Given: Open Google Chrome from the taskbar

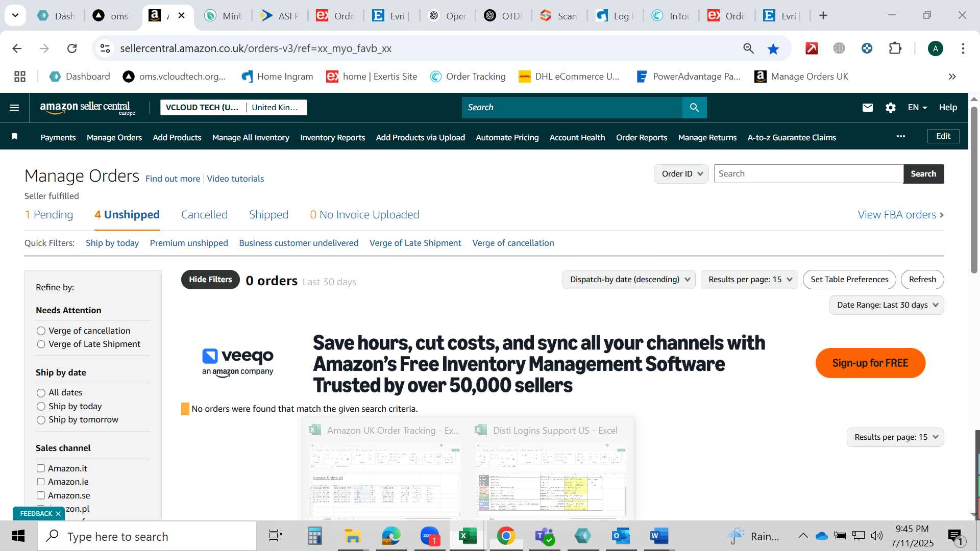Looking at the screenshot, I should click(506, 536).
